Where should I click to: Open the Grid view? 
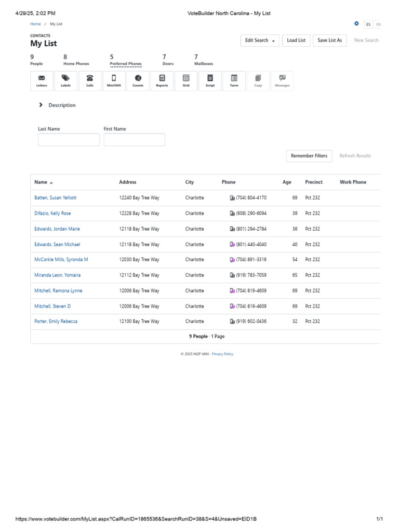point(186,81)
